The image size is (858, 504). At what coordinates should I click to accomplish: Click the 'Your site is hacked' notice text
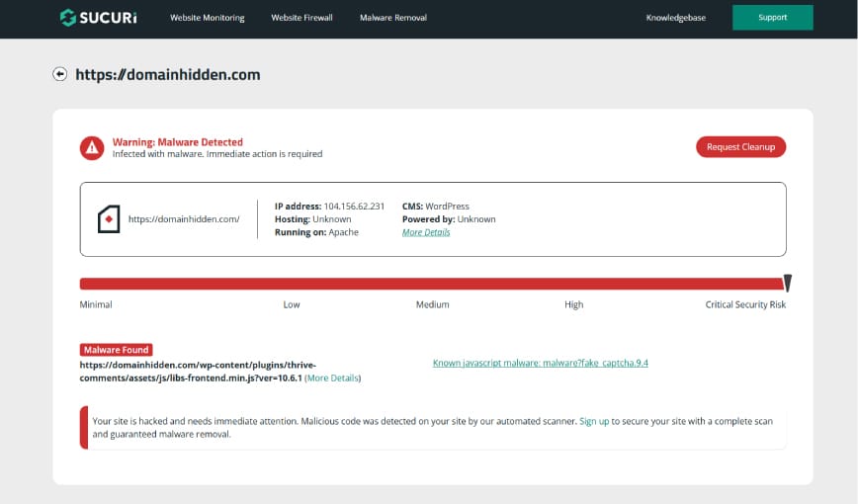coord(432,428)
